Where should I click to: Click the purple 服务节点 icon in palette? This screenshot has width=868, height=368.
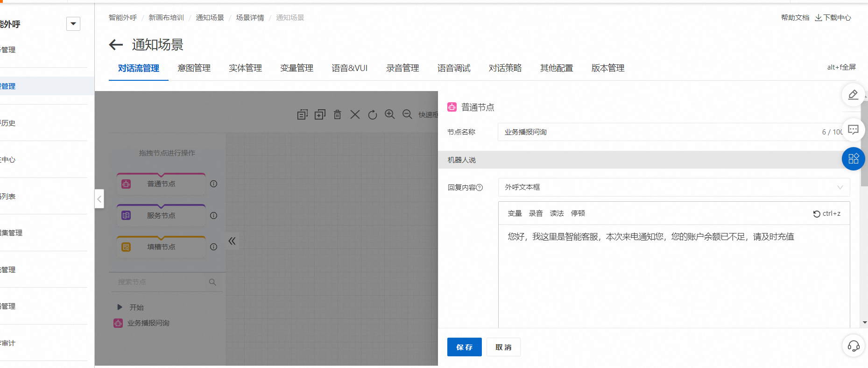point(126,215)
